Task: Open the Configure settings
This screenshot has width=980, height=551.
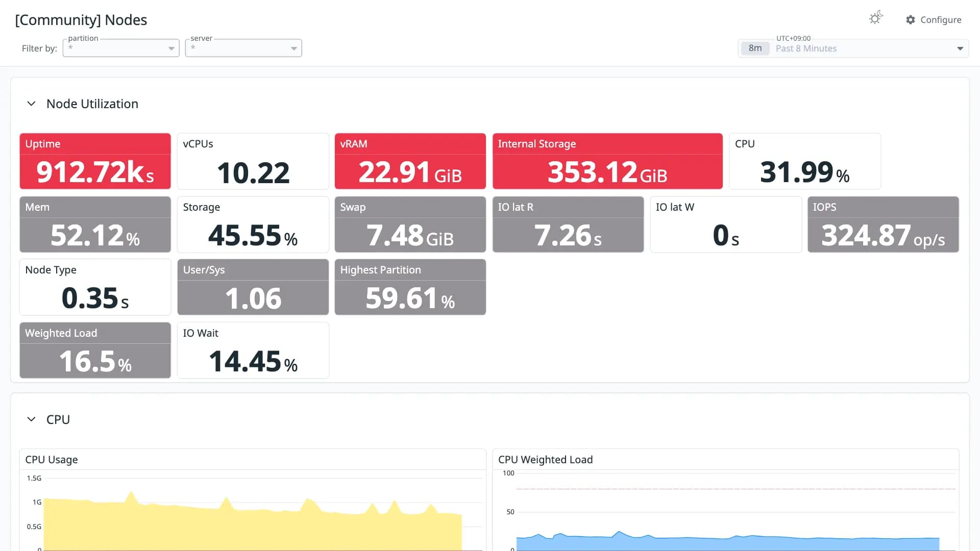Action: (x=934, y=19)
